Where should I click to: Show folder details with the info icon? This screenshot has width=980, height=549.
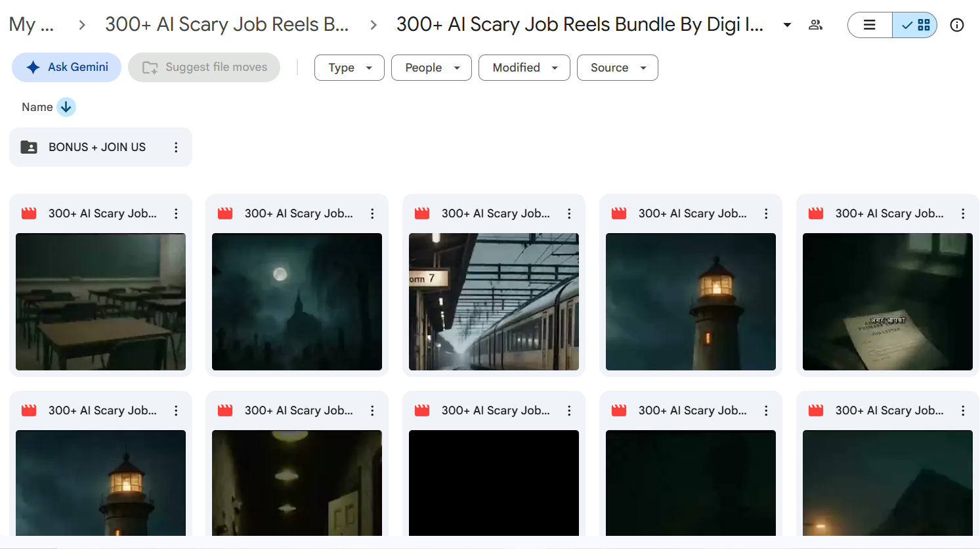tap(957, 25)
